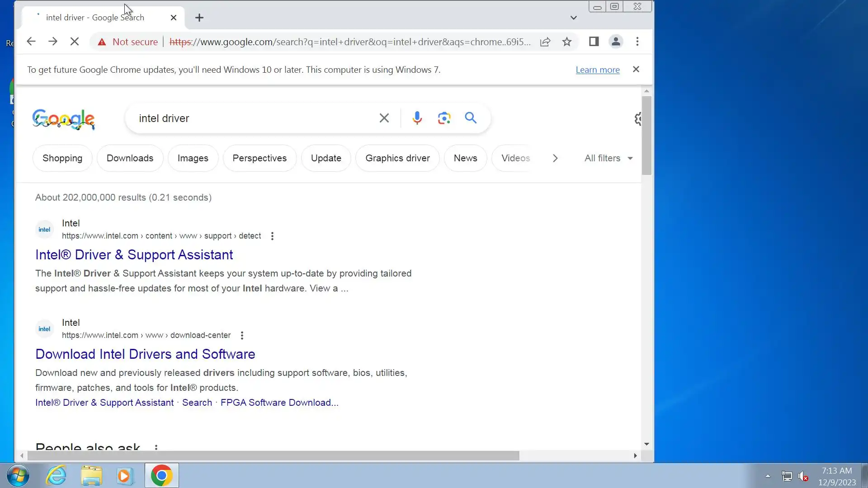The image size is (868, 488).
Task: Select the Images filter tab
Action: click(193, 158)
